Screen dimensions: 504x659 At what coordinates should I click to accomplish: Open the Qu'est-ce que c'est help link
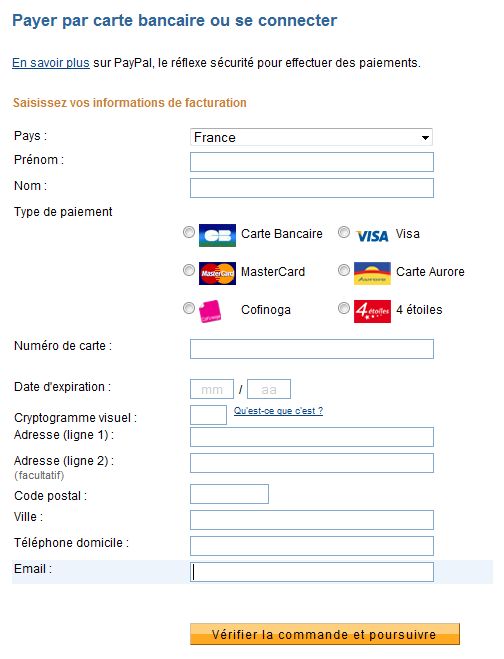click(278, 411)
